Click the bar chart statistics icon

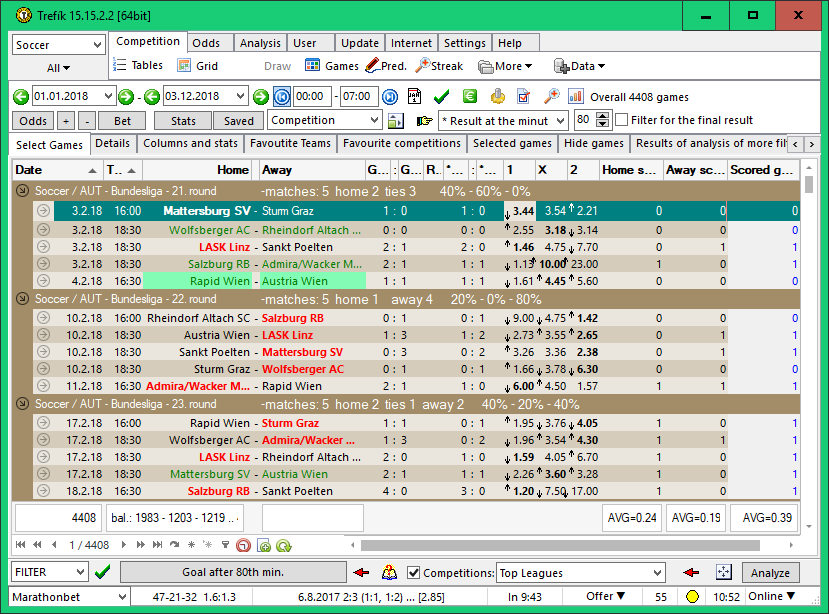576,97
